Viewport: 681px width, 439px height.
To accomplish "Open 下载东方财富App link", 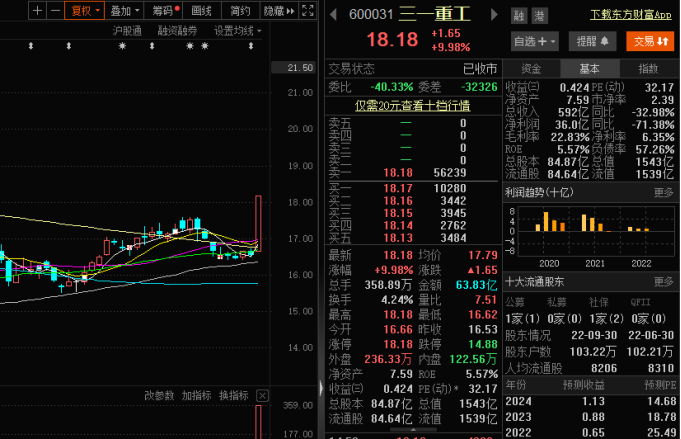I will click(x=630, y=15).
